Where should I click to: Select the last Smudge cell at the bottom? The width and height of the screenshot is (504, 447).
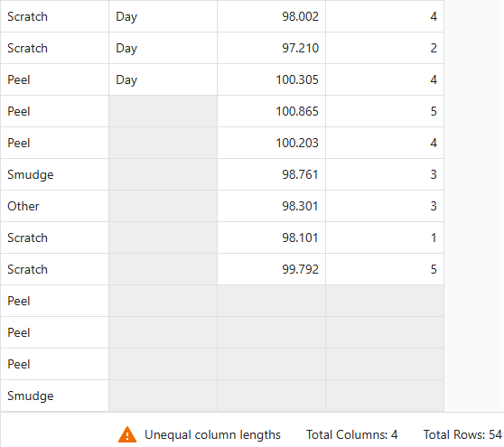click(54, 396)
